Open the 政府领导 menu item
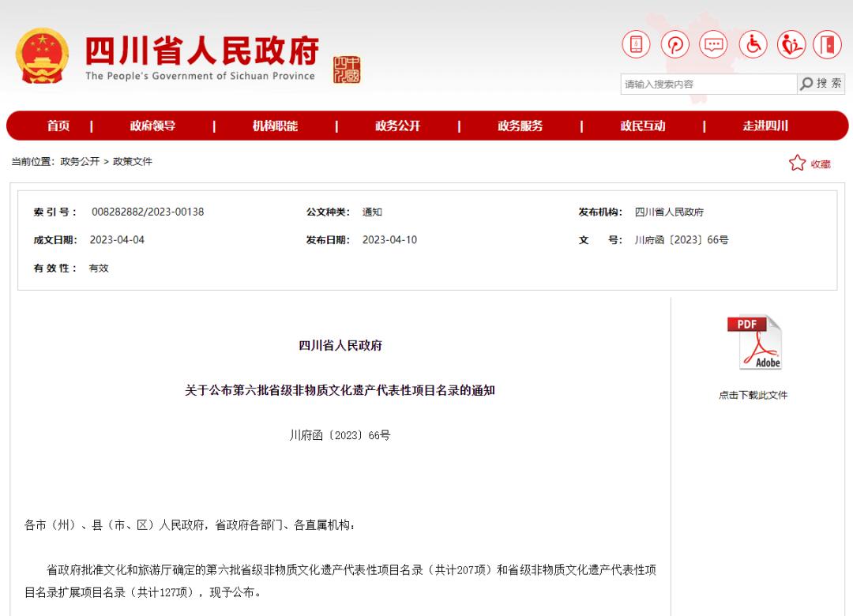The image size is (853, 616). 152,126
